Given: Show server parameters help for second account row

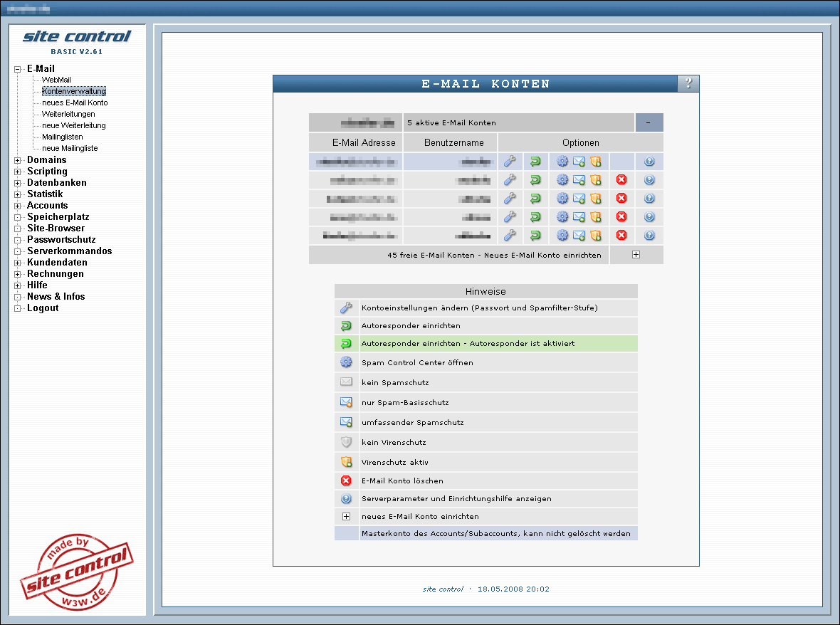Looking at the screenshot, I should tap(649, 180).
